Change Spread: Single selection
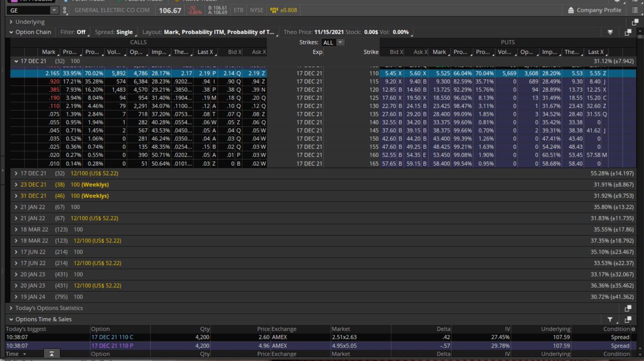This screenshot has width=644, height=361. click(x=114, y=32)
